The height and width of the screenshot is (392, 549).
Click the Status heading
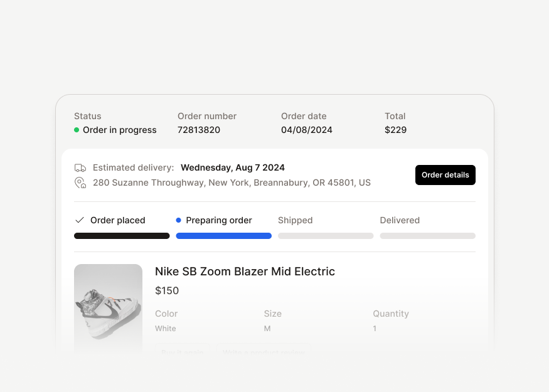pos(88,116)
